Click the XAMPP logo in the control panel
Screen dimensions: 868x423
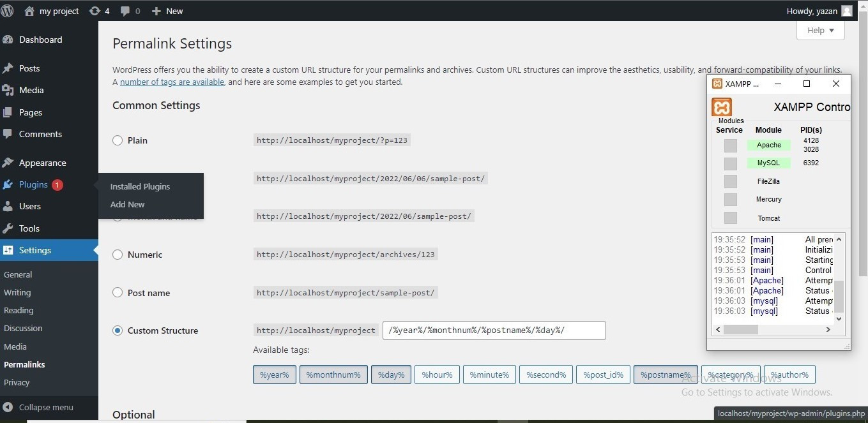[x=722, y=107]
